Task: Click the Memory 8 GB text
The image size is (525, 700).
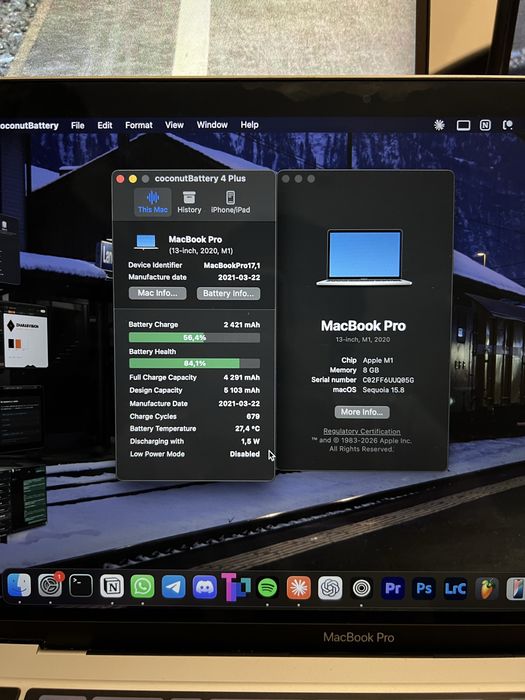Action: [x=371, y=370]
